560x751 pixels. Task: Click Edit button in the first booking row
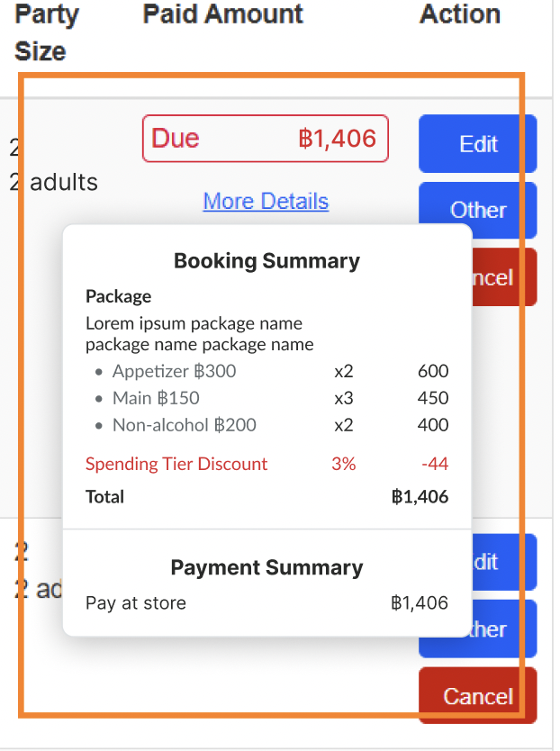pos(477,144)
